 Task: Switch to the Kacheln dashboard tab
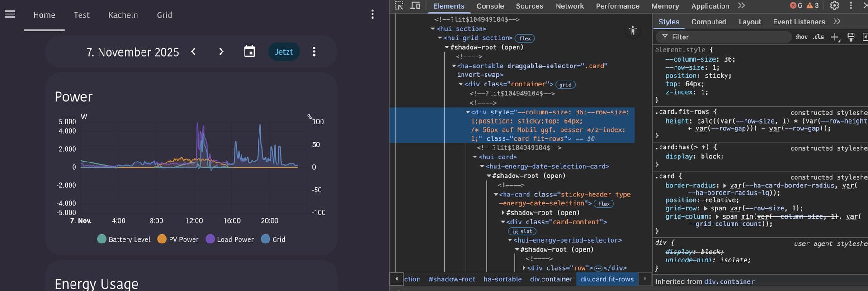(x=123, y=15)
